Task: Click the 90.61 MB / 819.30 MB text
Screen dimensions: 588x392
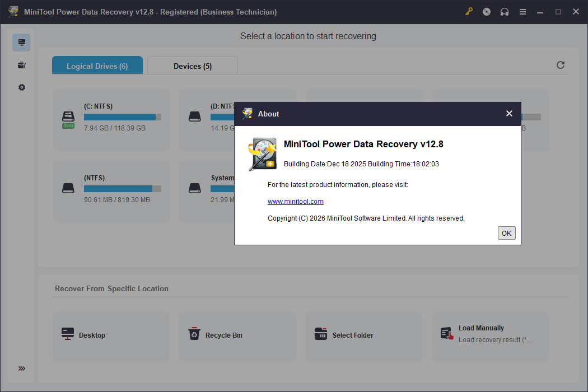Action: (117, 199)
